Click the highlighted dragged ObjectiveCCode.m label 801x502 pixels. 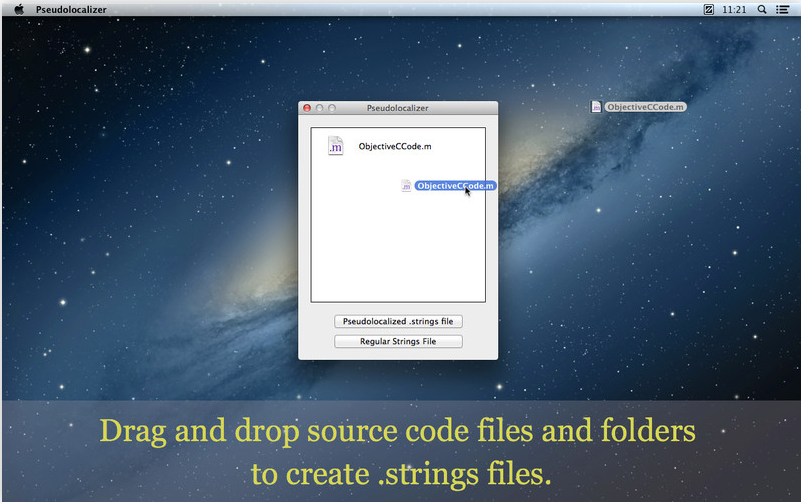coord(455,186)
